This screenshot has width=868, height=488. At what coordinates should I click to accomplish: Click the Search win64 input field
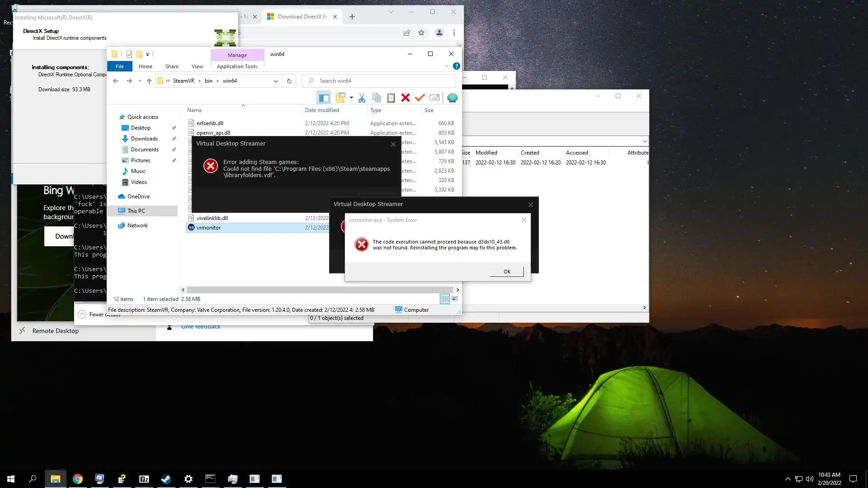(384, 81)
